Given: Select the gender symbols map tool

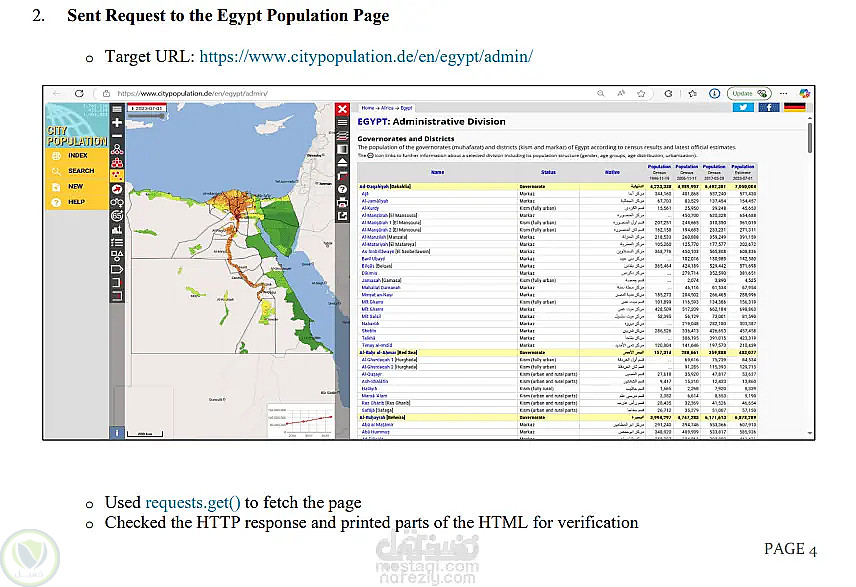Looking at the screenshot, I should pos(117,203).
